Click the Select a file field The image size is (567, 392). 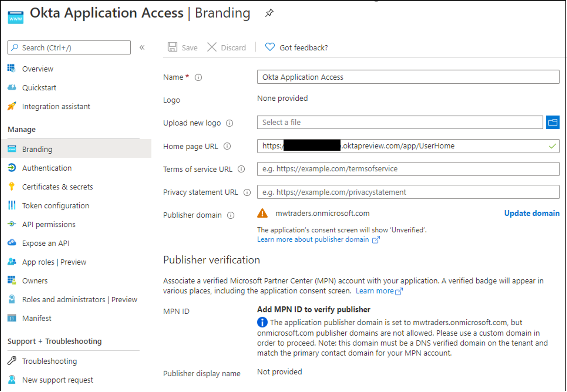point(400,122)
